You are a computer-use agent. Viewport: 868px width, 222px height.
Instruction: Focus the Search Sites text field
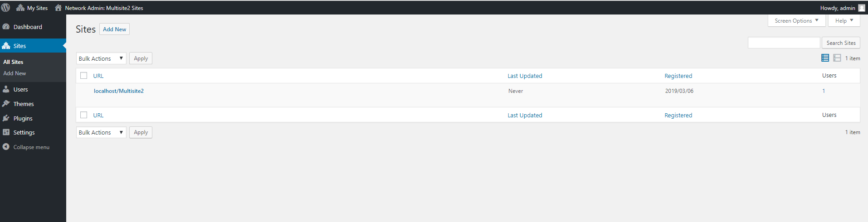784,43
